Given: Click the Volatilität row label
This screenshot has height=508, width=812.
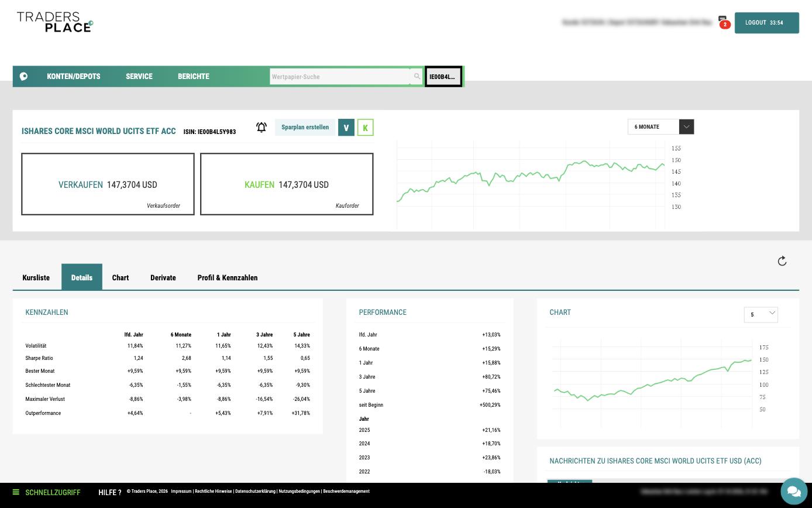Looking at the screenshot, I should pyautogui.click(x=36, y=346).
